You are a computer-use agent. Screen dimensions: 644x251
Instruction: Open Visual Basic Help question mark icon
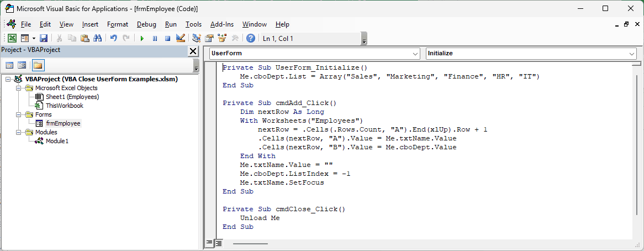point(251,38)
